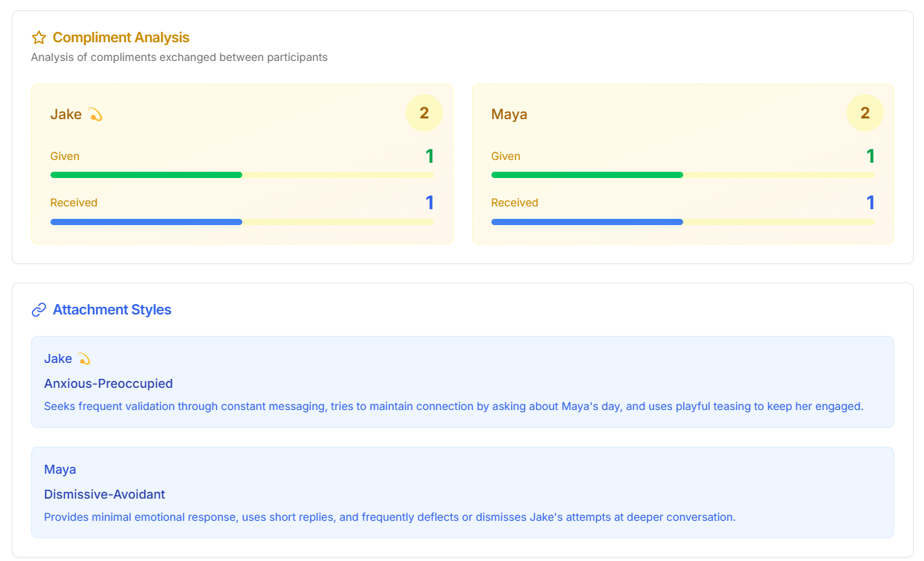Screen dimensions: 924x561
Task: Click Jake's blue Received progress bar
Action: coord(242,222)
